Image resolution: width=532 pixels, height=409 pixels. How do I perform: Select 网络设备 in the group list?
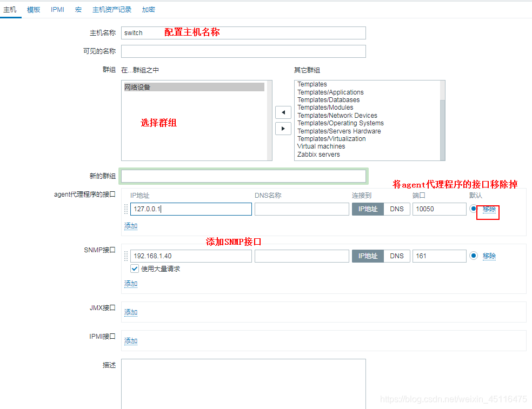[x=194, y=87]
